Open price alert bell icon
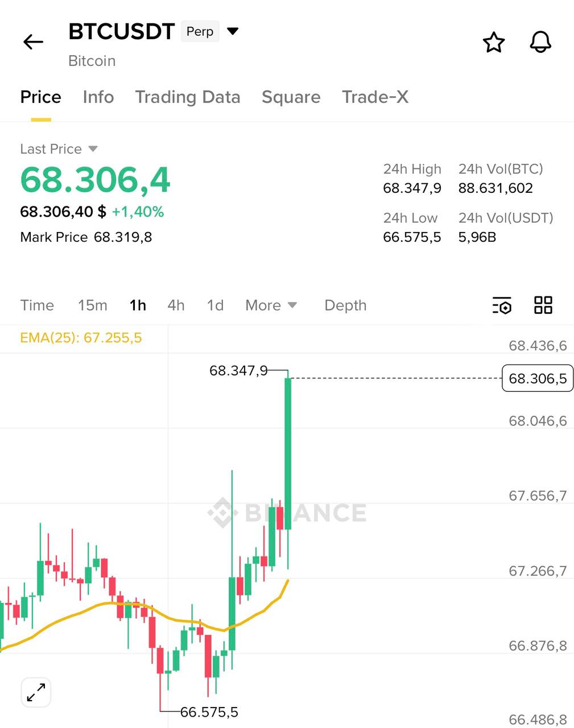574x728 pixels. tap(540, 43)
